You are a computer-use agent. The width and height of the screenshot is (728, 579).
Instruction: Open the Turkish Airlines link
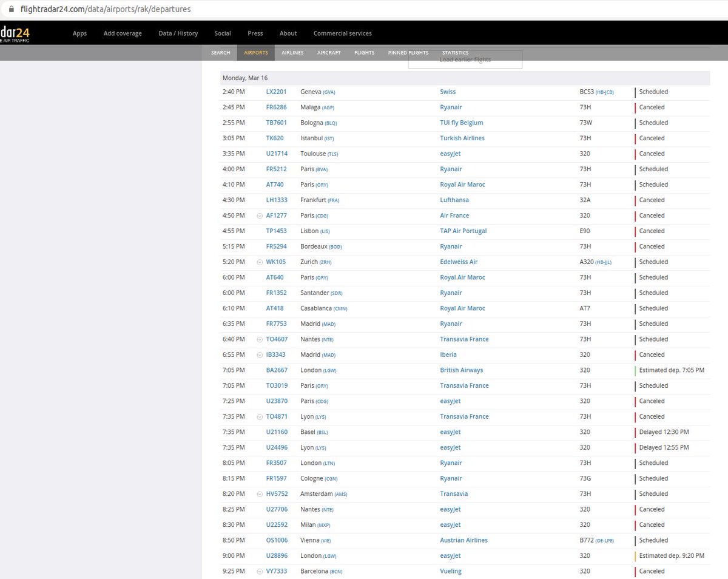[462, 138]
